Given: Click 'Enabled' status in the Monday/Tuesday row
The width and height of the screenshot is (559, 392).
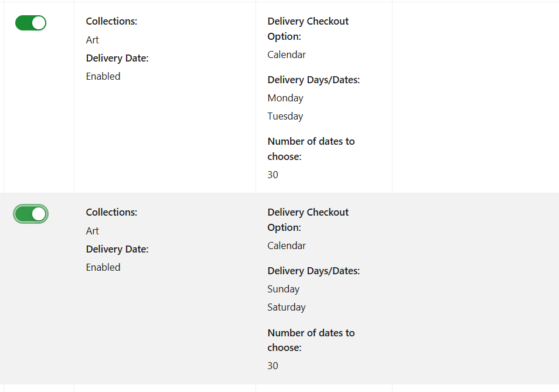Looking at the screenshot, I should pos(103,76).
